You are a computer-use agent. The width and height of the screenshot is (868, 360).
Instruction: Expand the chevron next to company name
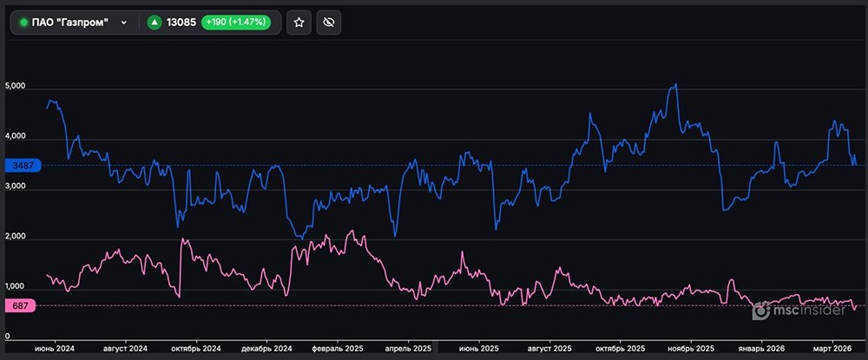(x=124, y=23)
